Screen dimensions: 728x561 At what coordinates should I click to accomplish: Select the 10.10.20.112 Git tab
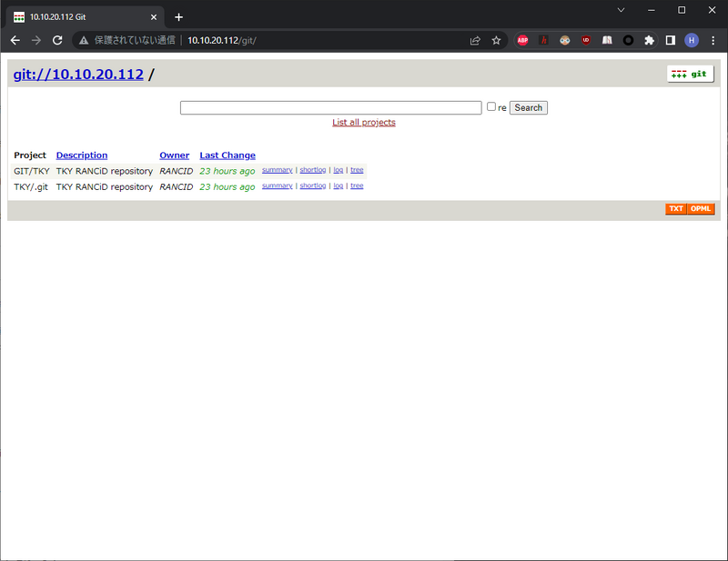click(86, 16)
